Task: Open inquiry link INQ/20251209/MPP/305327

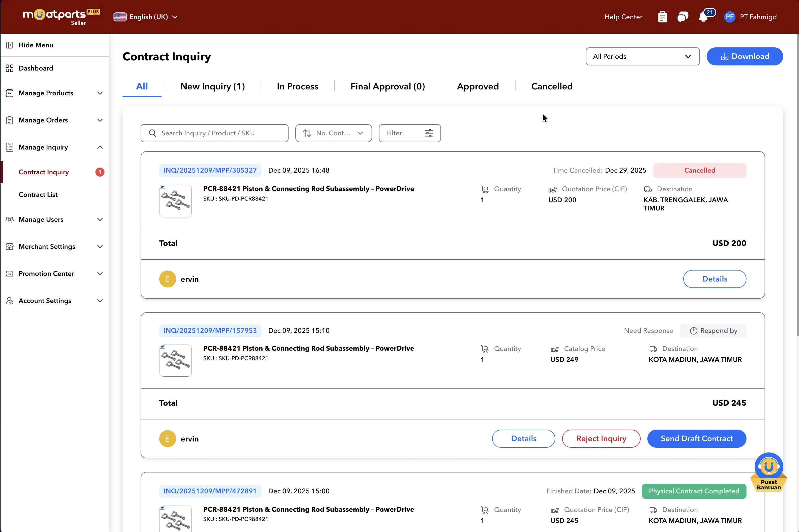Action: coord(210,170)
